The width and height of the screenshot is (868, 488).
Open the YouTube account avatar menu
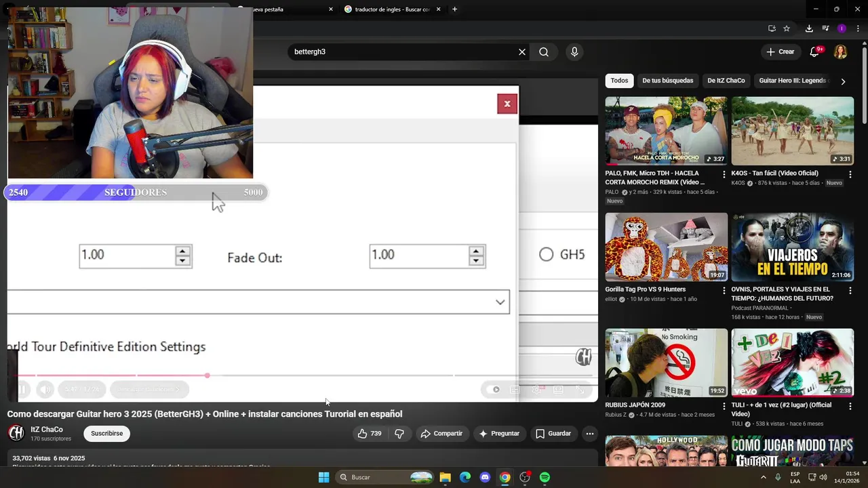(840, 52)
